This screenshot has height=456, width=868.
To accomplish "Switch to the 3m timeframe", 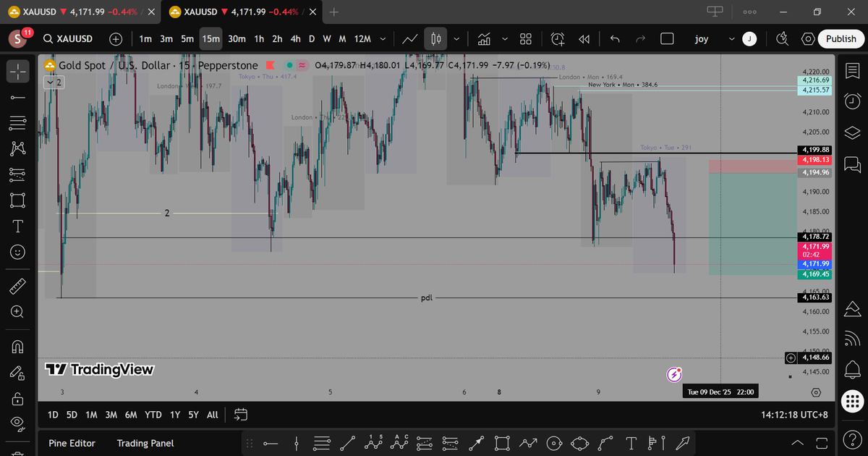I will (x=166, y=39).
